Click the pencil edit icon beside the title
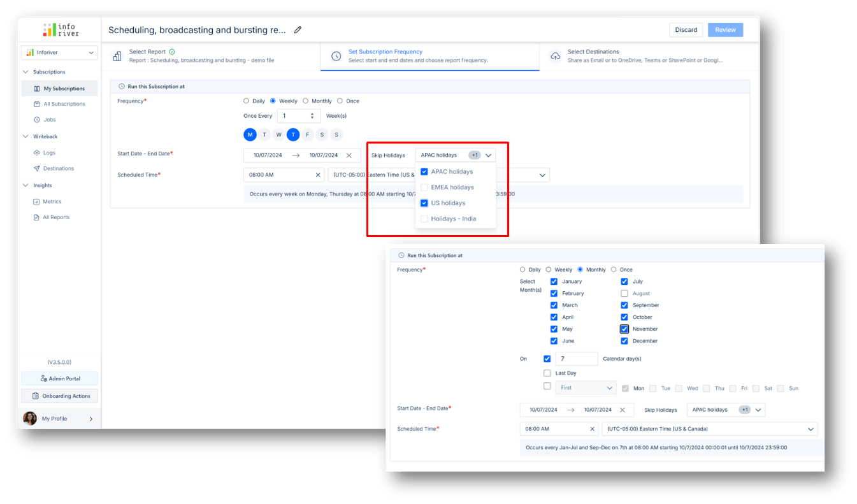This screenshot has width=857, height=504. [x=298, y=30]
